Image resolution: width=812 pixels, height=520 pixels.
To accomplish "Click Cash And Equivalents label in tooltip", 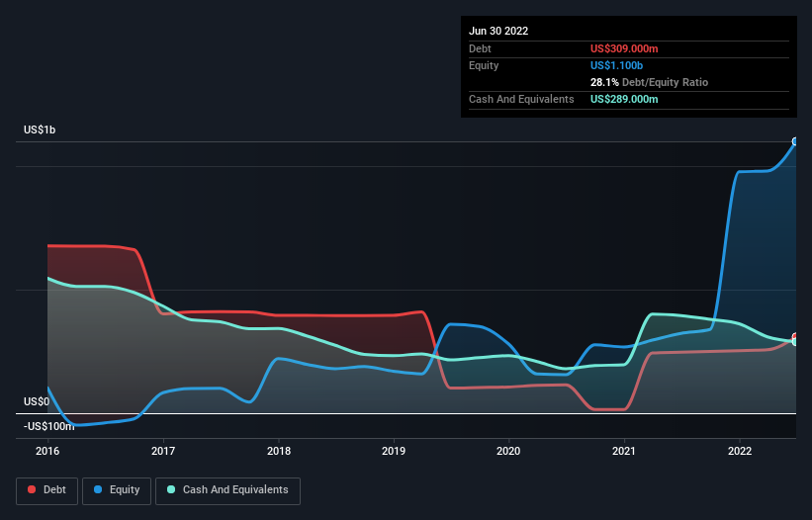I will coord(521,99).
